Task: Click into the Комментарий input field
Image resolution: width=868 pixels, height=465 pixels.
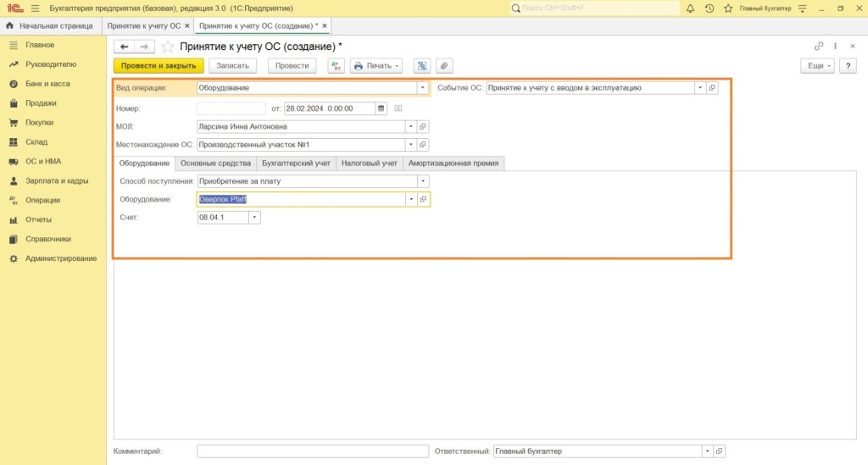Action: click(312, 451)
